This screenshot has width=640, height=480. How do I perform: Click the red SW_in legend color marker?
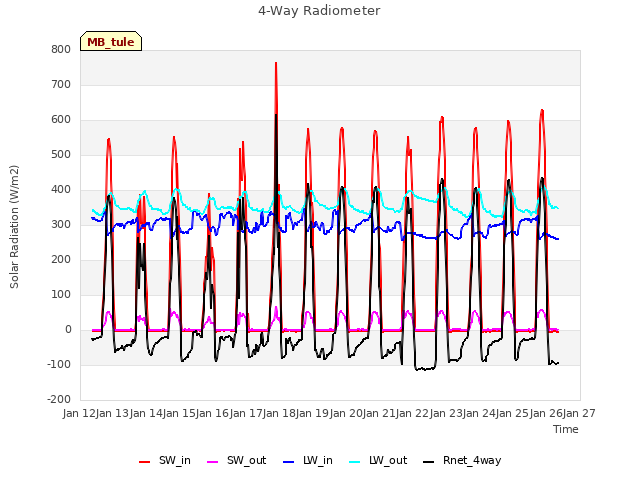coord(144,462)
